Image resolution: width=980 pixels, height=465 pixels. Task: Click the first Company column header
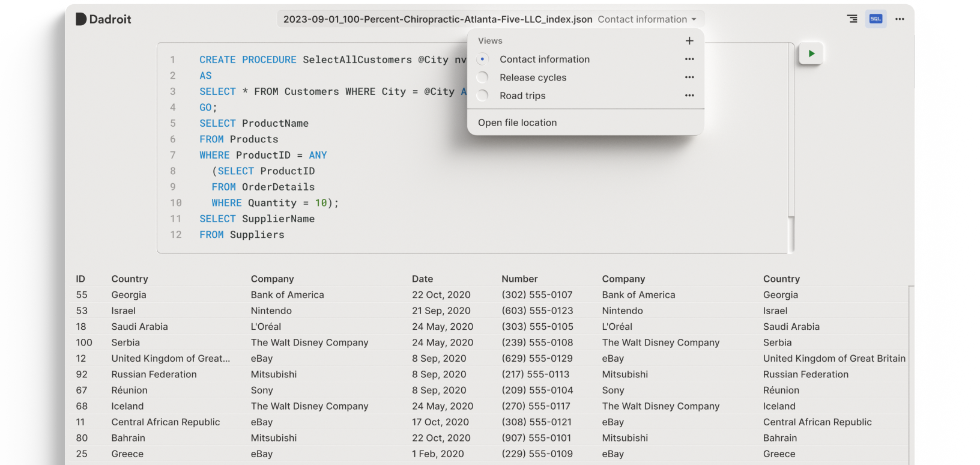[x=273, y=279]
